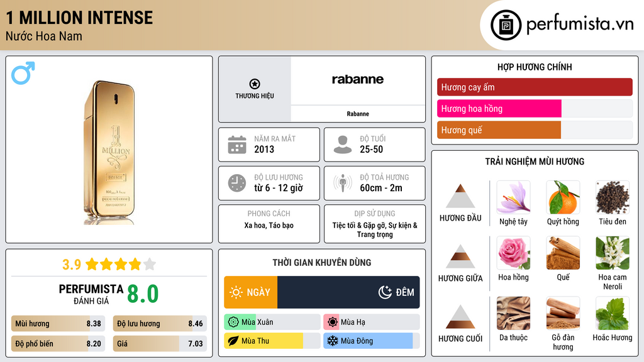Click the perfumista.vn perfume bottle logo
Image resolution: width=644 pixels, height=362 pixels.
[x=506, y=25]
